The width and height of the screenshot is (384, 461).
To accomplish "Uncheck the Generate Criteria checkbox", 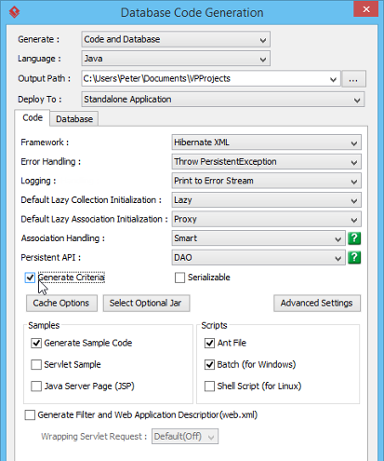I will click(30, 277).
